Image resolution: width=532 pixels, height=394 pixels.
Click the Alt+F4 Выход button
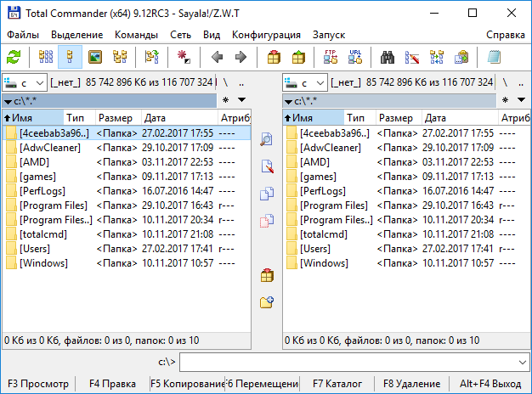[x=490, y=384]
